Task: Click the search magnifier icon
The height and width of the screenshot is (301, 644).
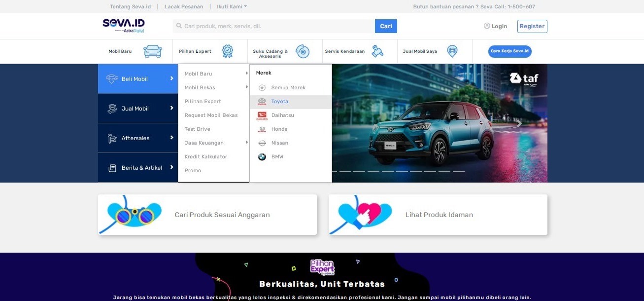Action: pos(179,26)
